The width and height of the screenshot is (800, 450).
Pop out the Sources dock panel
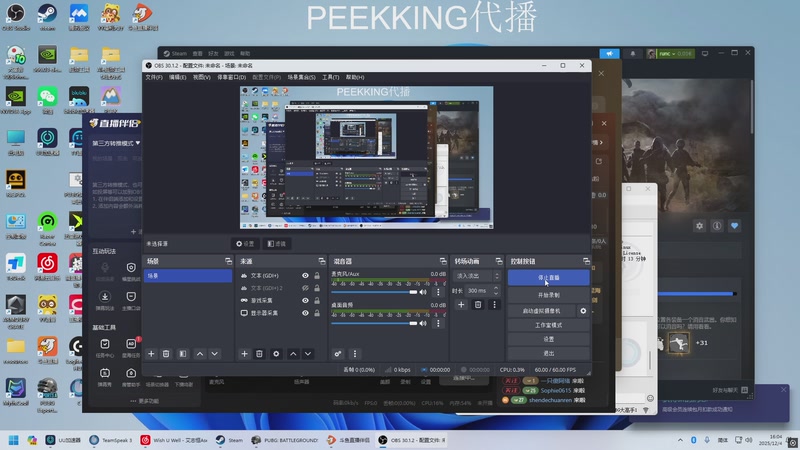pyautogui.click(x=321, y=261)
